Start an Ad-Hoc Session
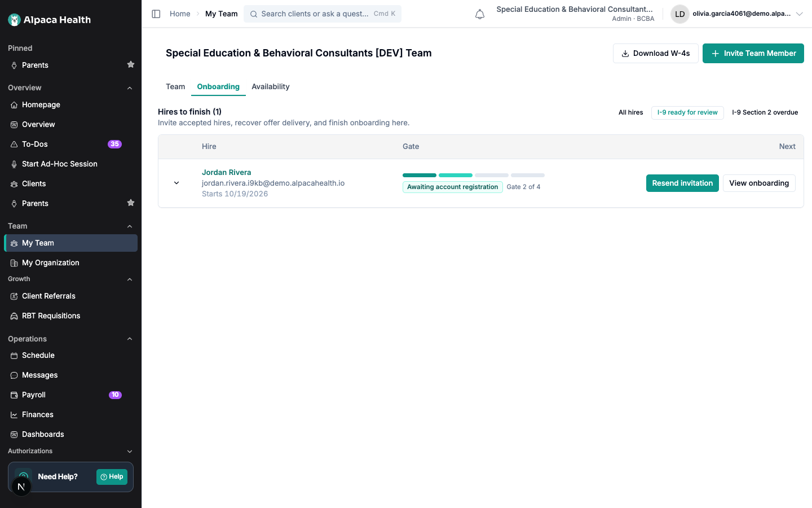The width and height of the screenshot is (812, 508). 70,164
